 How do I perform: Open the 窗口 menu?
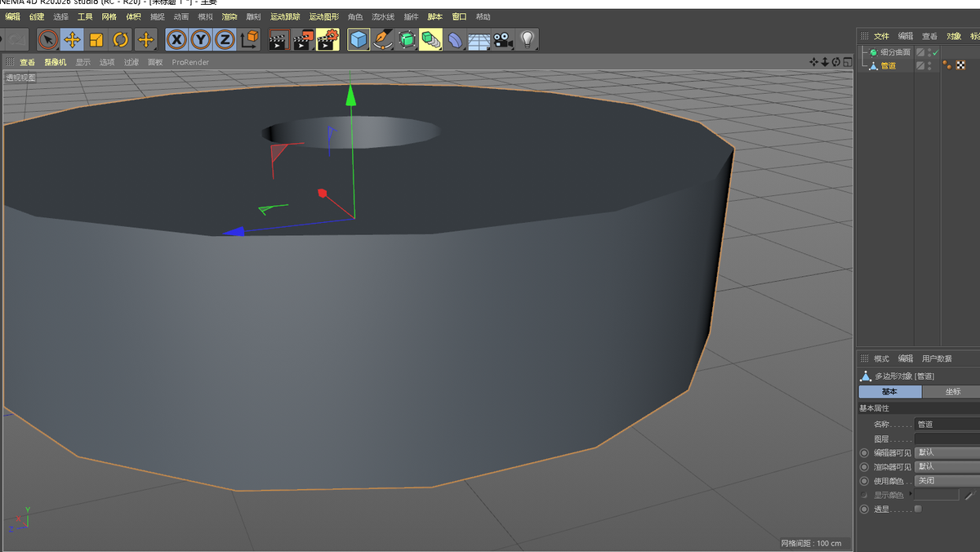(460, 16)
